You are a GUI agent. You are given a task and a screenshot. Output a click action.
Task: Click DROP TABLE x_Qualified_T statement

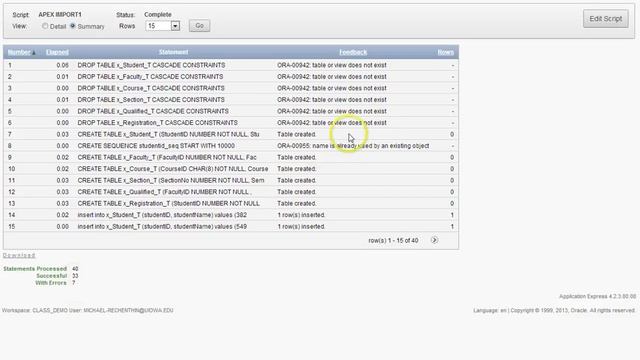click(153, 111)
